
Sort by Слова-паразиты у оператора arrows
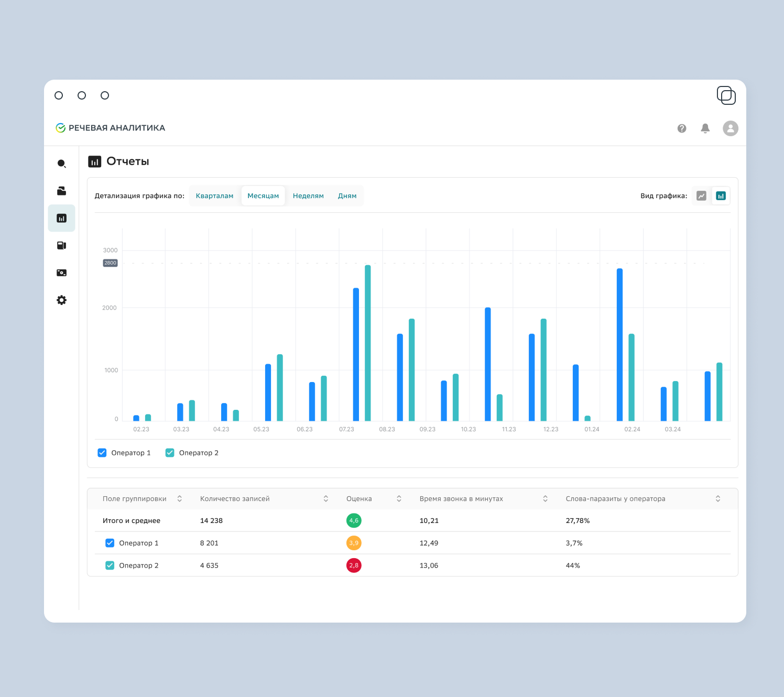tap(718, 499)
